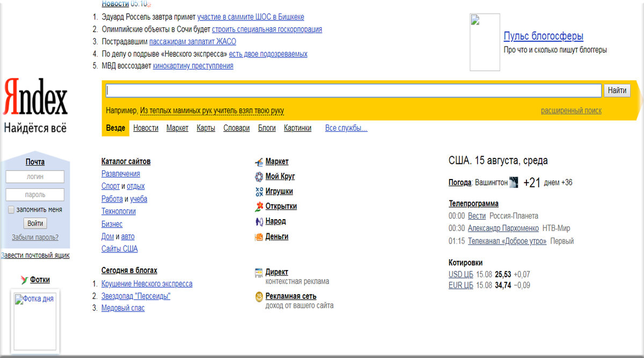Open Пульс блогосферы link
The height and width of the screenshot is (358, 644).
tap(543, 36)
